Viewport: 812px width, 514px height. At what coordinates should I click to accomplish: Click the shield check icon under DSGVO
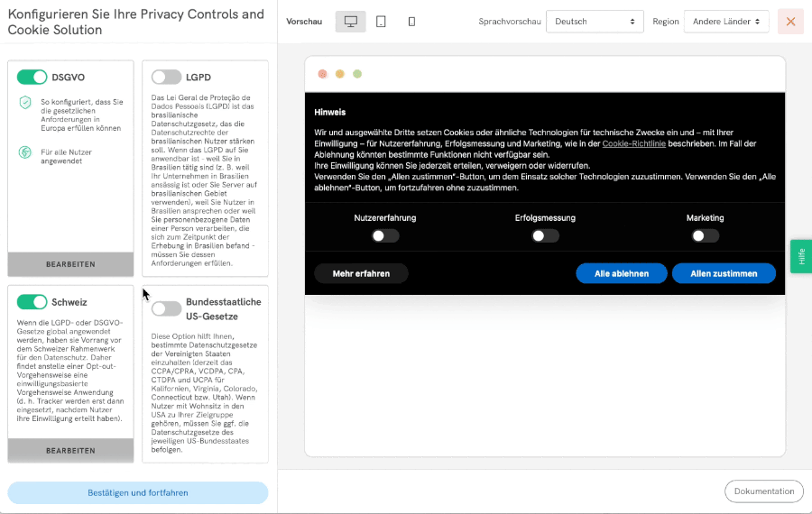tap(25, 102)
